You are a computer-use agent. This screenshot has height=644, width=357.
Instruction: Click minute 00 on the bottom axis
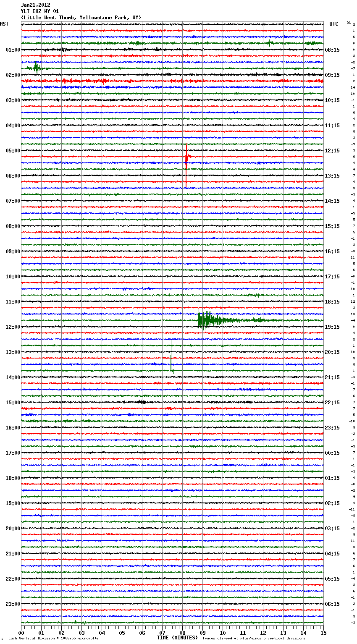(x=21, y=633)
